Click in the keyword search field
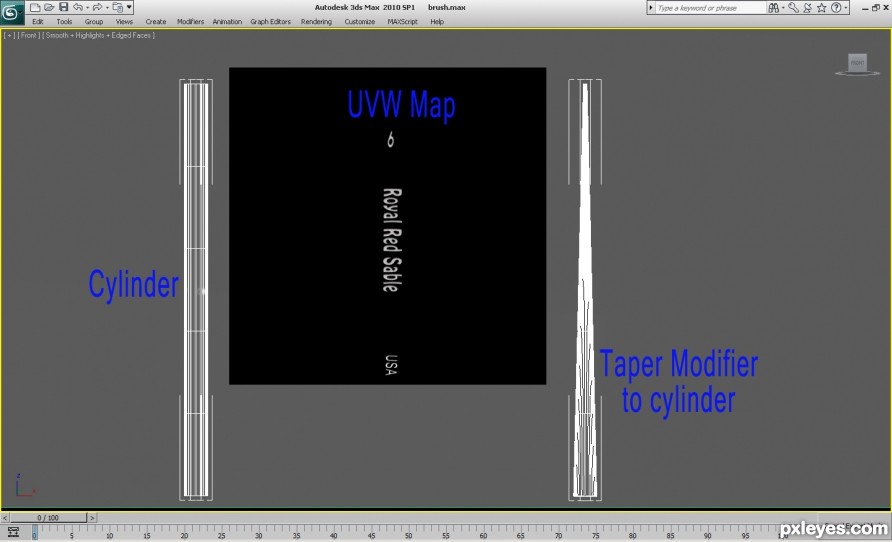892x542 pixels. [710, 8]
